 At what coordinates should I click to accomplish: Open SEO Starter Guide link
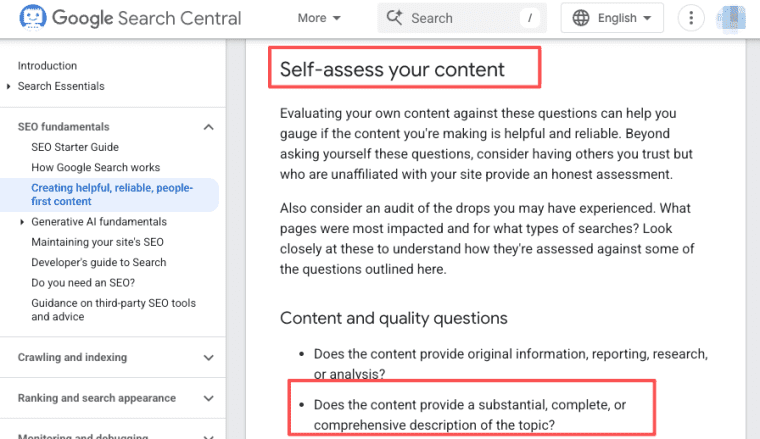pyautogui.click(x=75, y=147)
